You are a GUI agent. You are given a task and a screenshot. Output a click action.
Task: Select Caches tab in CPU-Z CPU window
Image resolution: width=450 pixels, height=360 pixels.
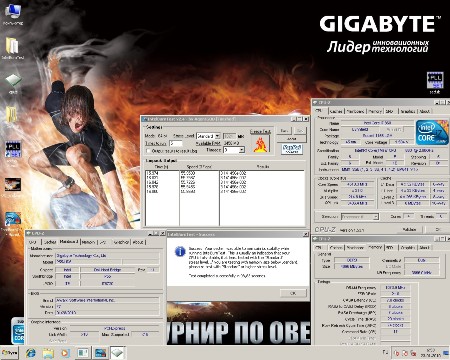tap(336, 111)
